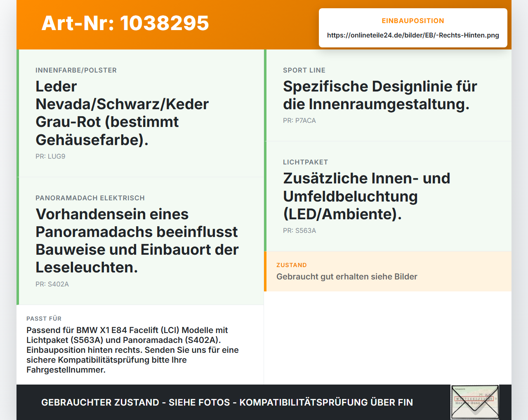Click the PASST FÜR label

(x=44, y=319)
